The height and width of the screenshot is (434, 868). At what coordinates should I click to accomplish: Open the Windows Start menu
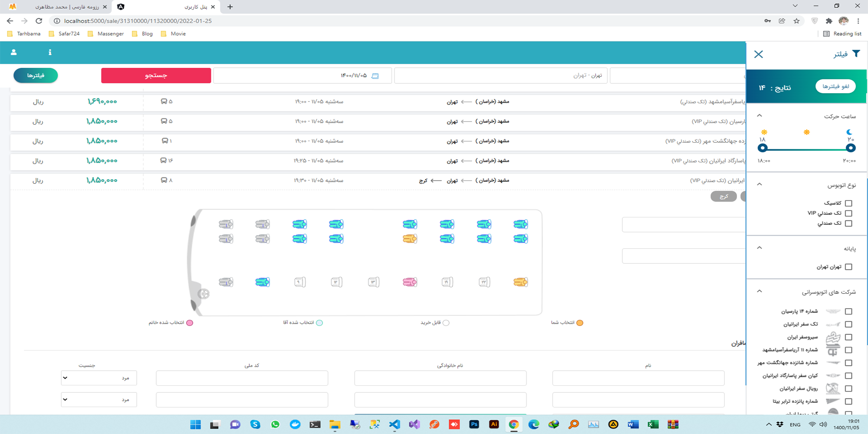tap(196, 424)
